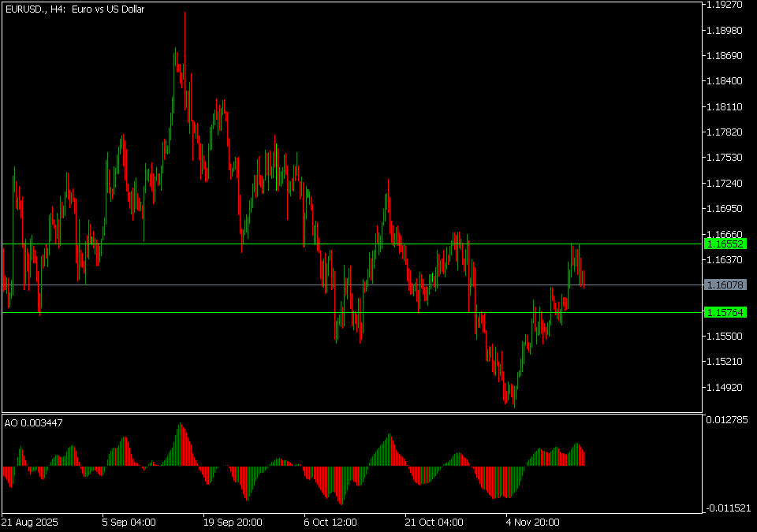The image size is (757, 532).
Task: Click the separator between chart and AO window
Action: (351, 413)
